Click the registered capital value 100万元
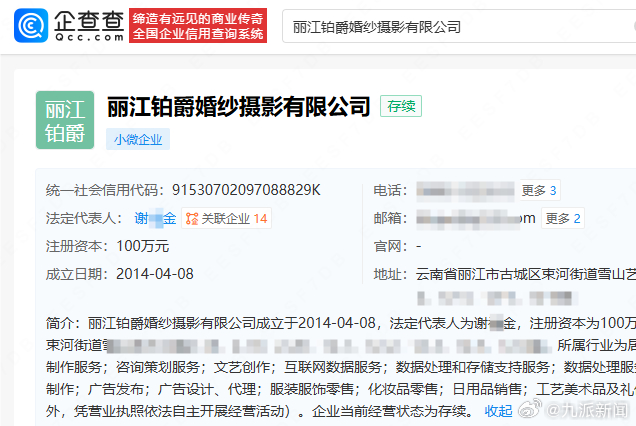636x426 pixels. (143, 246)
